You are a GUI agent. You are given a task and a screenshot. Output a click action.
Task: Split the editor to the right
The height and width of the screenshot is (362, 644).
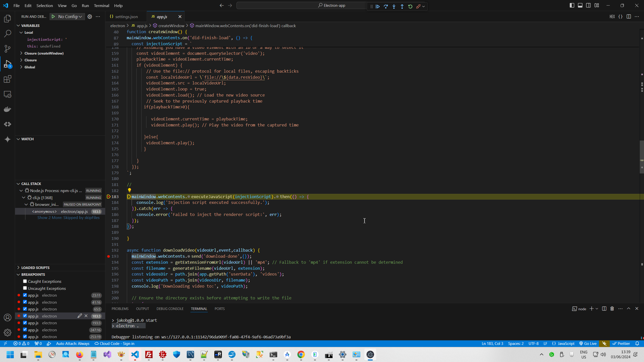coord(629,17)
